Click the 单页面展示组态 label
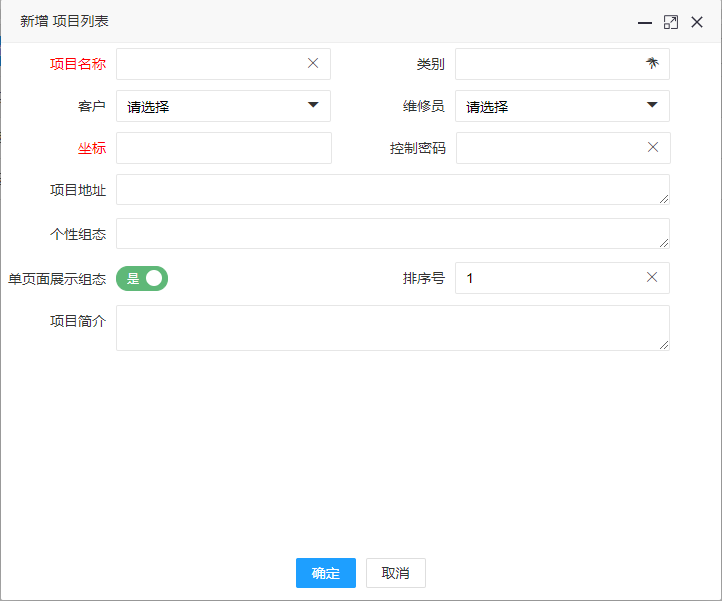The image size is (722, 601). [x=57, y=279]
